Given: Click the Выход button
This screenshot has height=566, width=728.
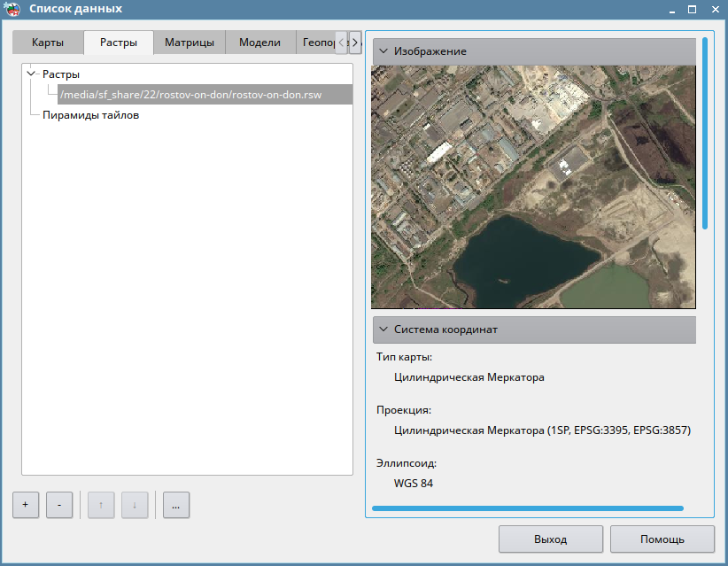Looking at the screenshot, I should 550,539.
